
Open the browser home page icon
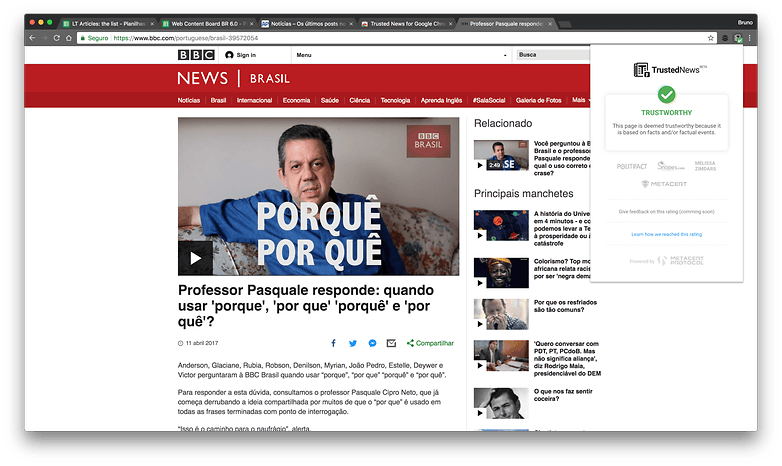[x=69, y=38]
